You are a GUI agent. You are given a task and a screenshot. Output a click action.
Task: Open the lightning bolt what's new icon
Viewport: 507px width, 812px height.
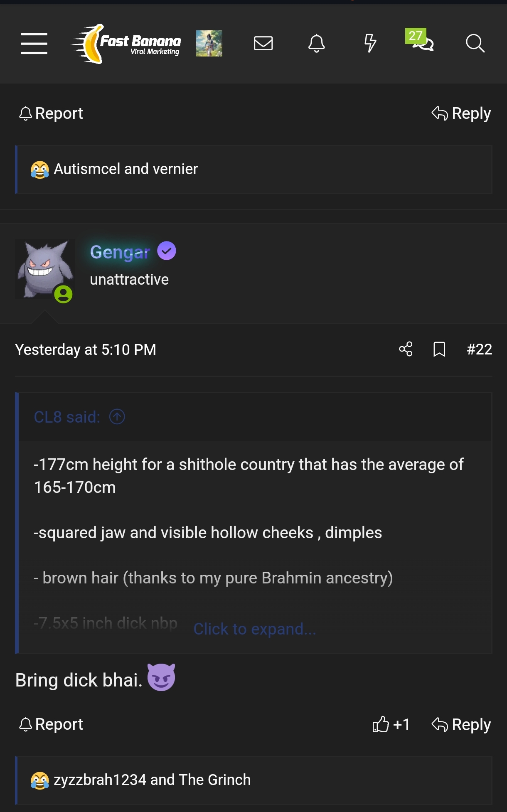(x=370, y=43)
